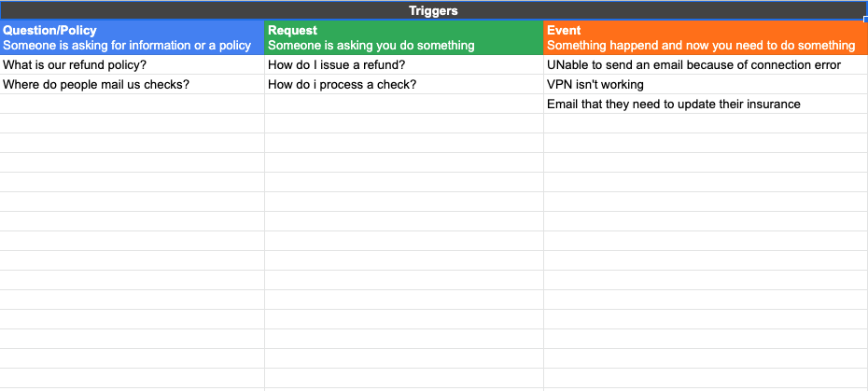
Task: Click 'Someone is asking for information' subtitle text
Action: (97, 46)
